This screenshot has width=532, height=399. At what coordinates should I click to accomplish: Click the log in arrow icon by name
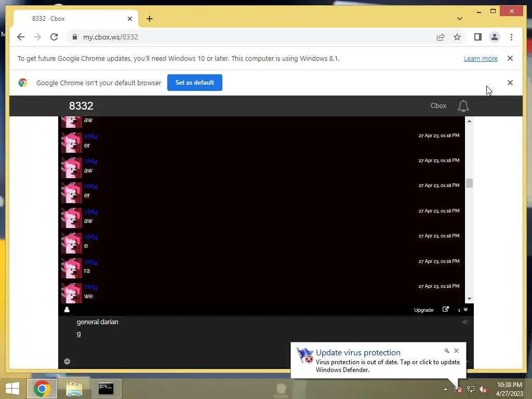(x=464, y=322)
